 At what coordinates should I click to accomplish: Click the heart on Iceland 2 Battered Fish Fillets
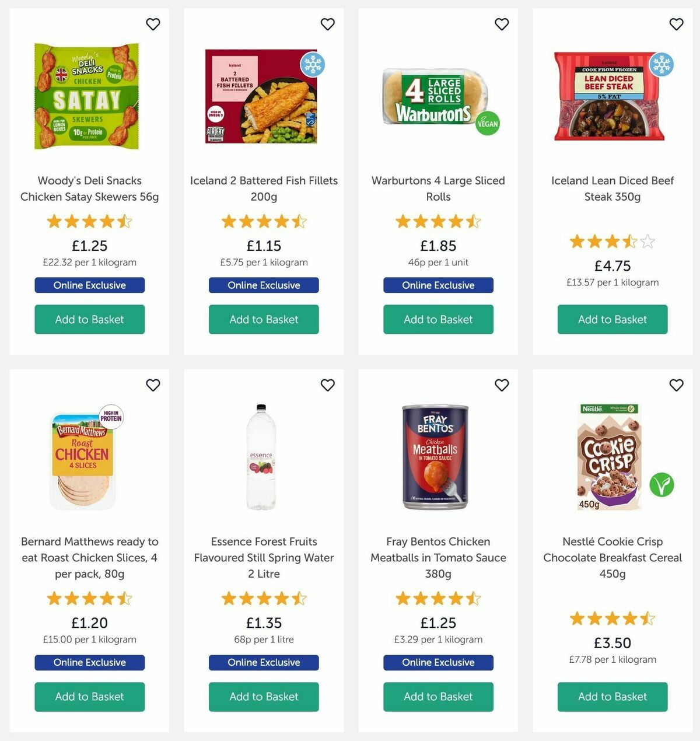point(327,24)
